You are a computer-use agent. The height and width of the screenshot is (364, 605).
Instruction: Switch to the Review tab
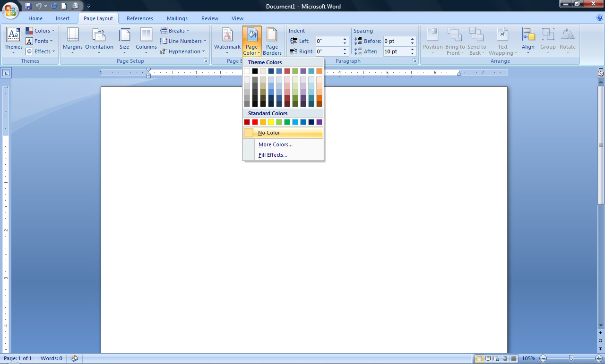(210, 18)
